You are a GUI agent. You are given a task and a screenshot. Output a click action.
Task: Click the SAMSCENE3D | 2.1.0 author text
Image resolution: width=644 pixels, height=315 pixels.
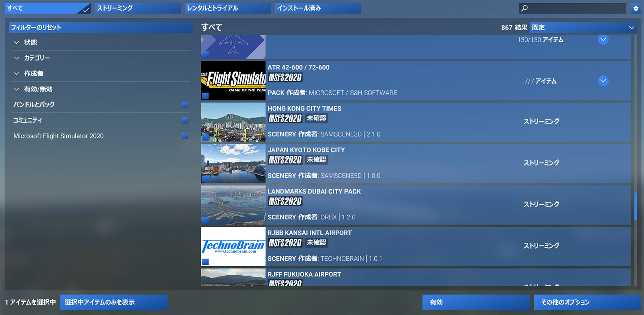point(351,134)
